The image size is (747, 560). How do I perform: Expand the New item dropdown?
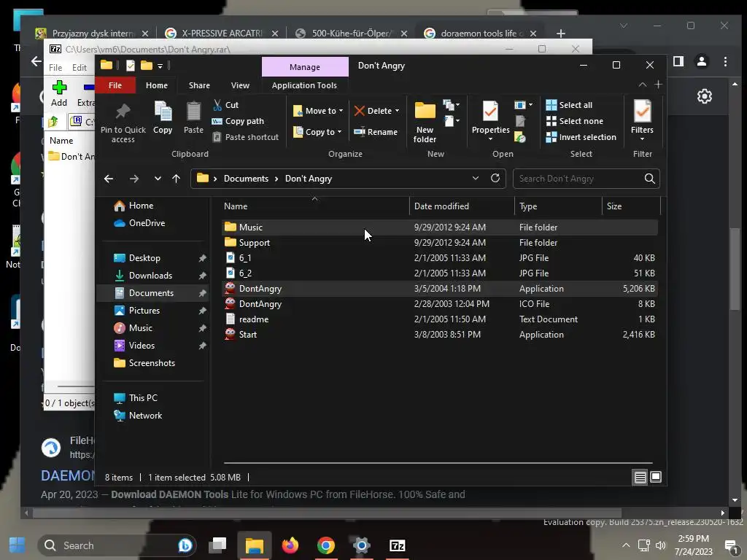click(x=451, y=105)
